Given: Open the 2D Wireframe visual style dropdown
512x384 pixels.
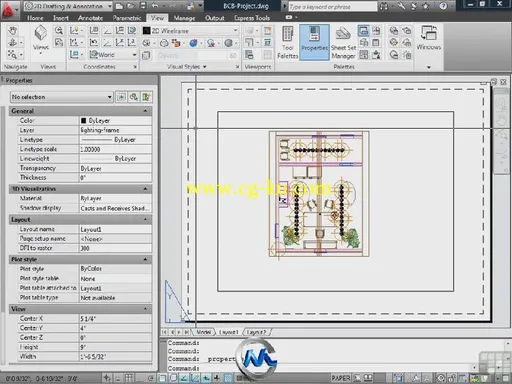Looking at the screenshot, I should click(190, 31).
